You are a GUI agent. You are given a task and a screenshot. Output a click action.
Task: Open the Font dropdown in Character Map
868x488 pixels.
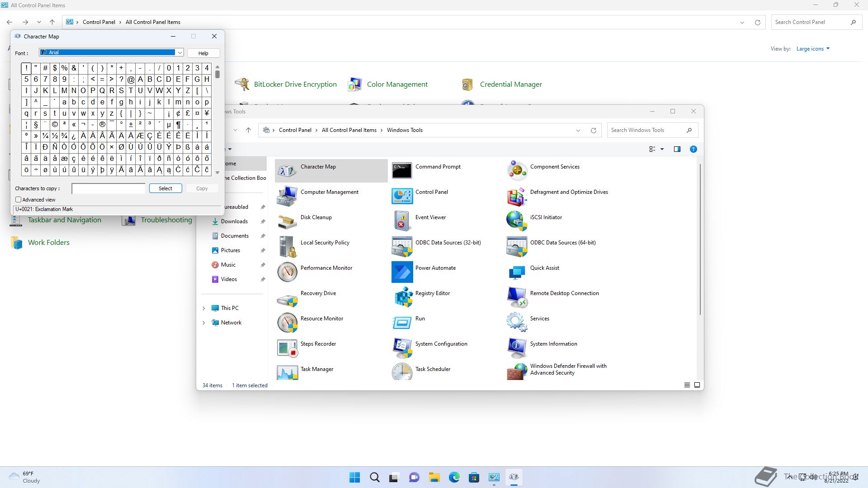point(179,53)
